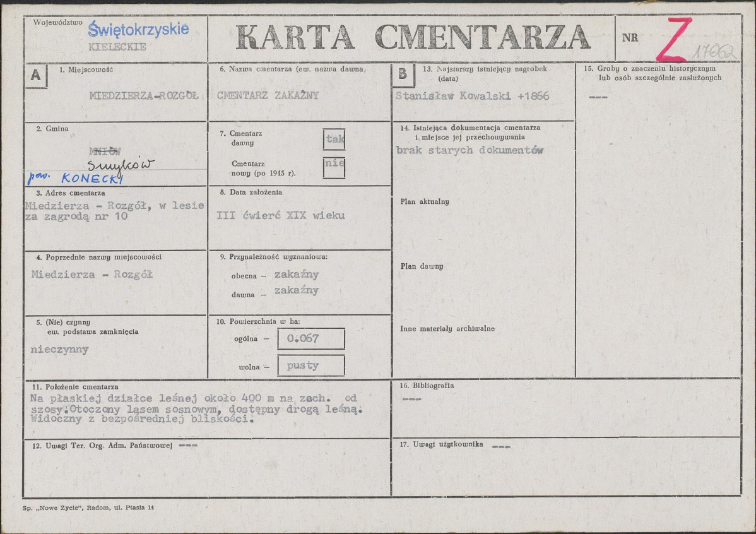Click the '5. (Nie) czynny' label
Image resolution: width=756 pixels, height=534 pixels.
pos(63,323)
